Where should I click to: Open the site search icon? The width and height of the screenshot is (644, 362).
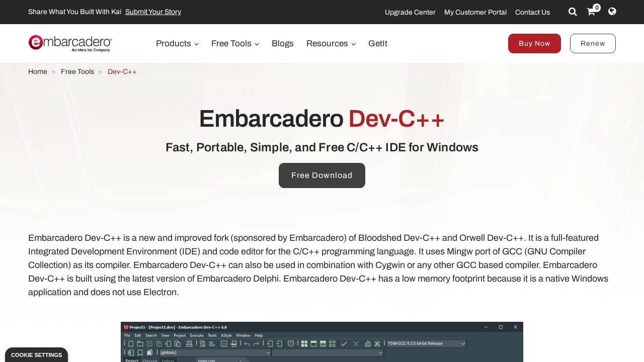(x=573, y=12)
